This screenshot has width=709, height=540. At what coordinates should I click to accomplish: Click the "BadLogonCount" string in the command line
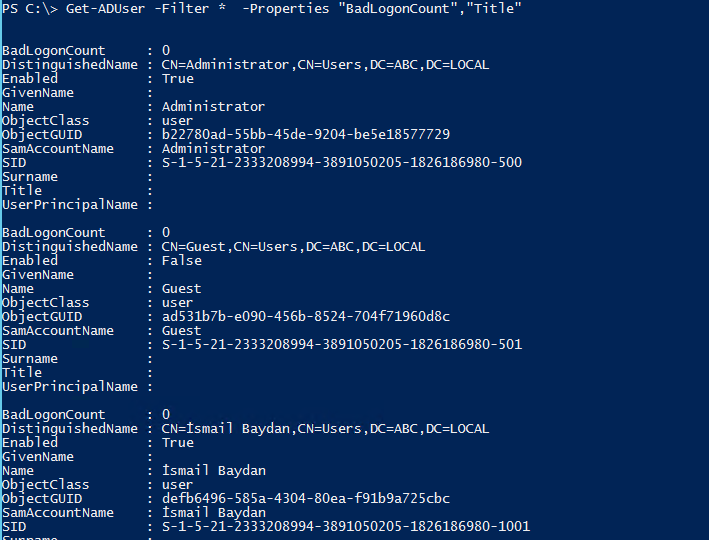pos(398,8)
